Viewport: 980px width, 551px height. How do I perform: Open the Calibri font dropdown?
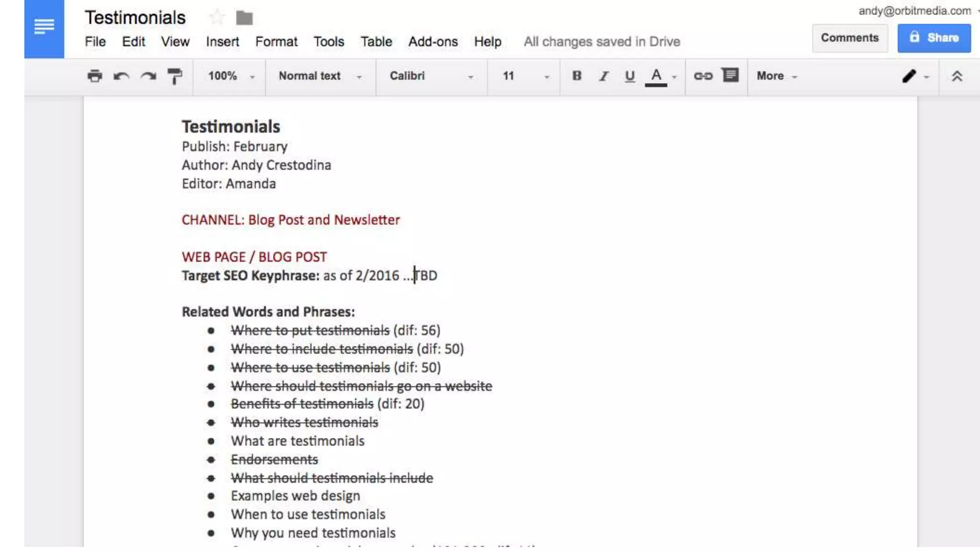point(431,76)
